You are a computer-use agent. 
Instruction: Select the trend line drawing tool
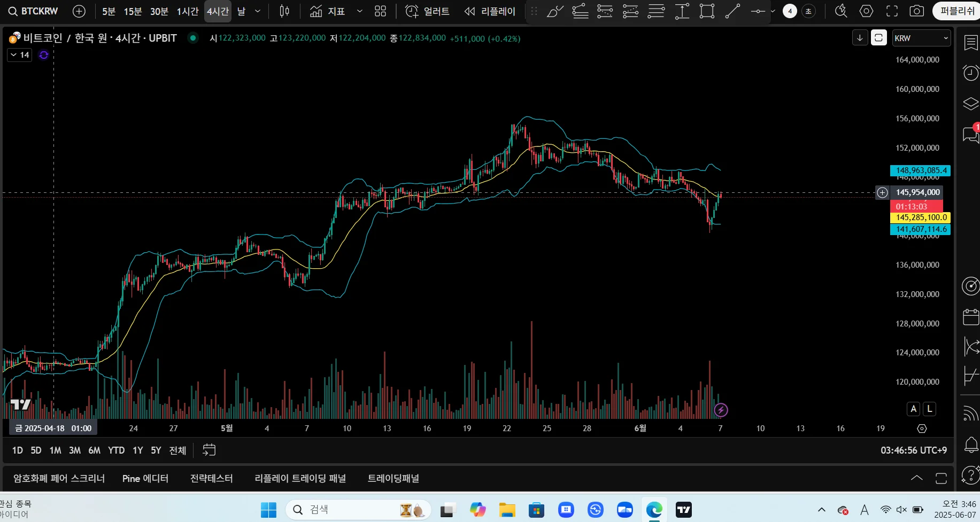(732, 11)
